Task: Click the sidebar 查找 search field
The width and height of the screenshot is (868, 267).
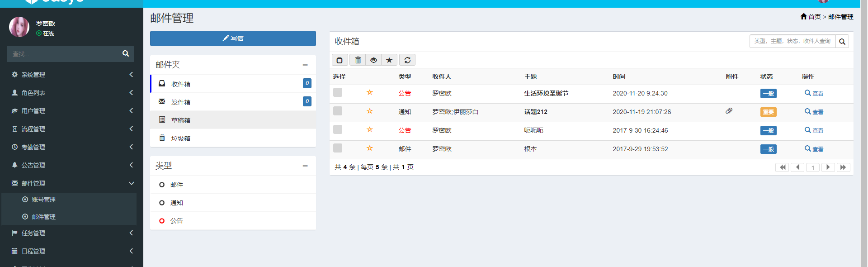Action: point(63,54)
